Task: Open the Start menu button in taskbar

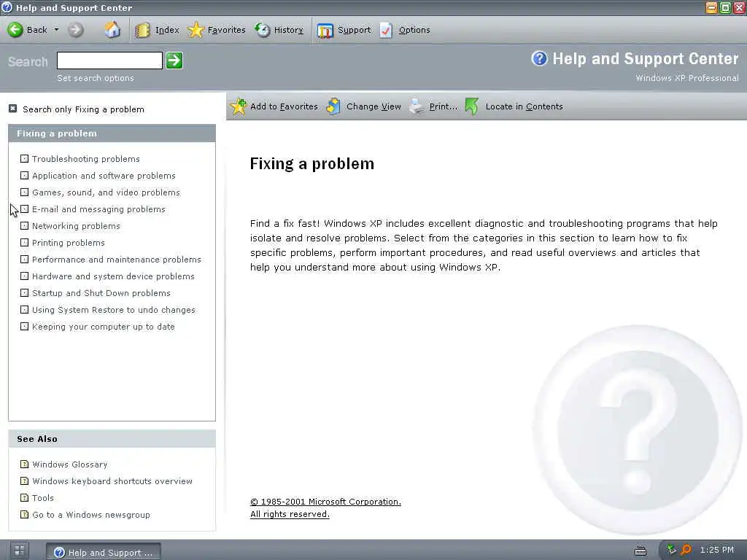Action: [20, 551]
